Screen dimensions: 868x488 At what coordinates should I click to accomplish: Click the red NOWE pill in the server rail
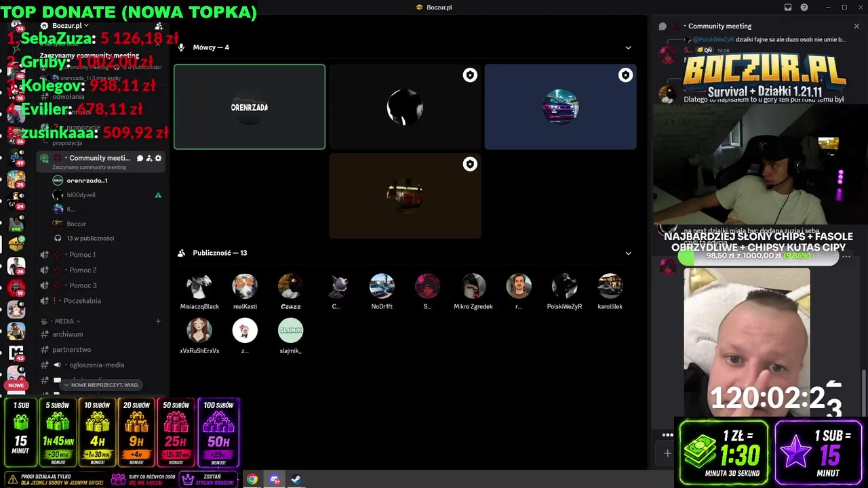coord(16,385)
